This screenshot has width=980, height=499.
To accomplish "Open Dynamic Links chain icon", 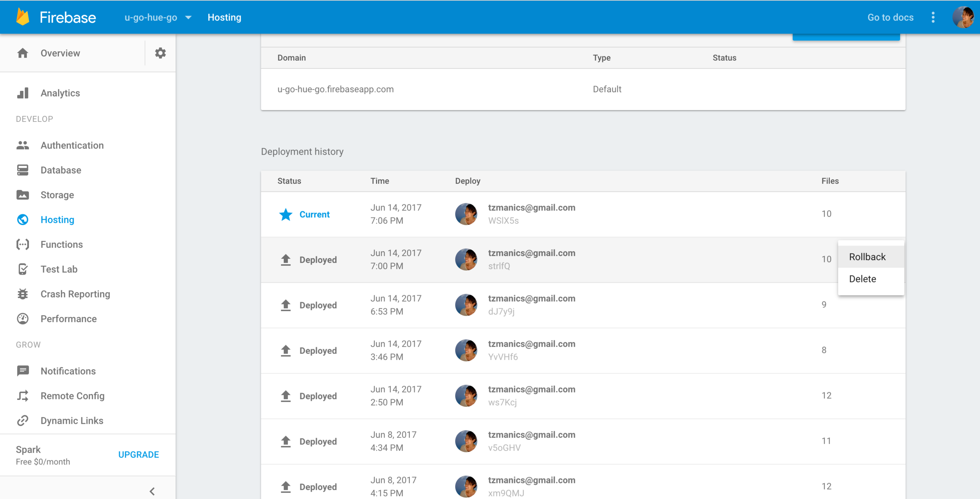I will (23, 421).
